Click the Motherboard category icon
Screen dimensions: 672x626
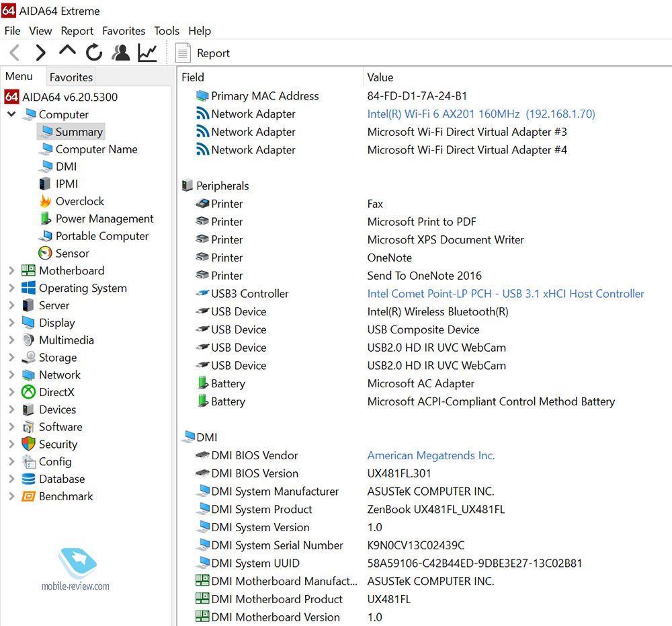(x=28, y=270)
